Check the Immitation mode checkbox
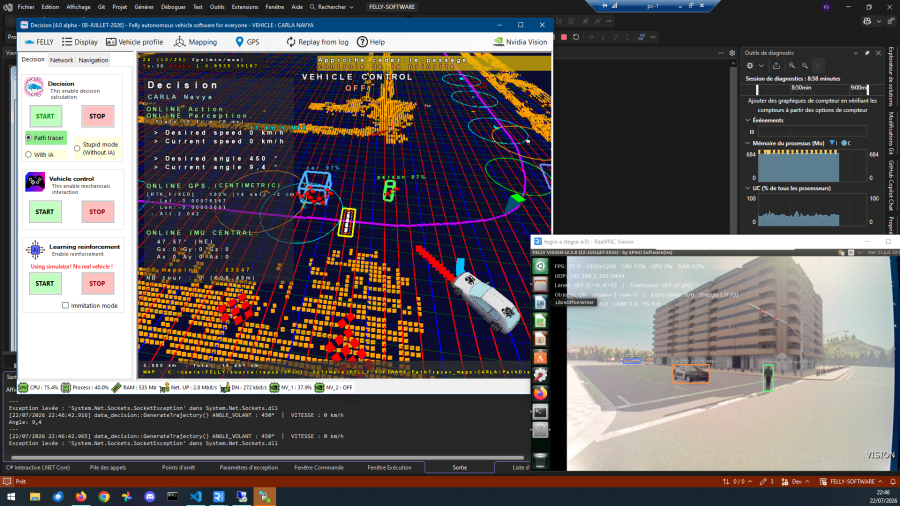This screenshot has height=506, width=900. pos(65,305)
